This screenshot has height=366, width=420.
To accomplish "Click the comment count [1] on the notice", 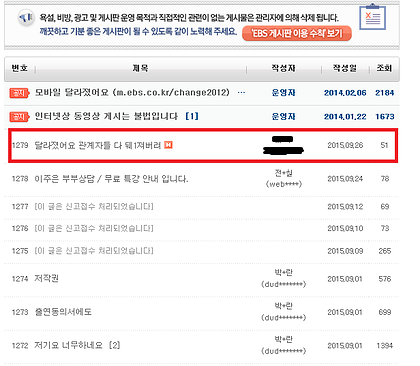I will click(192, 116).
